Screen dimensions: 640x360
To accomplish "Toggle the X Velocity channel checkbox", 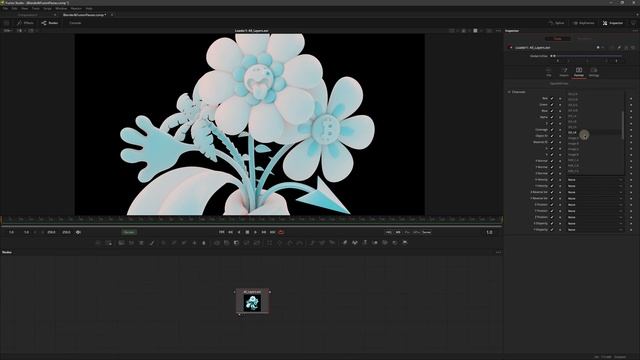I will pyautogui.click(x=552, y=180).
